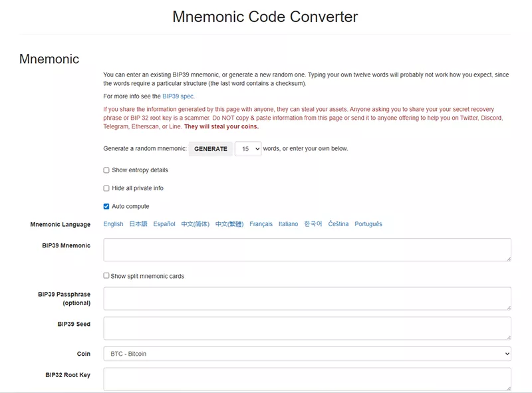Open the BIP39 spec link
Screen dimensions: 532x393
[178, 96]
